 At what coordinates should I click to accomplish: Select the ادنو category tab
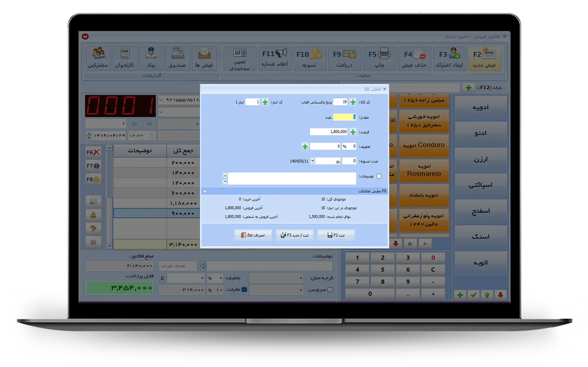[x=481, y=133]
